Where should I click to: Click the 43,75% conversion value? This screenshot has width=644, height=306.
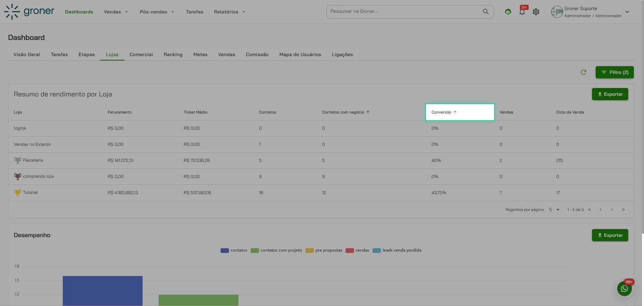click(x=439, y=193)
